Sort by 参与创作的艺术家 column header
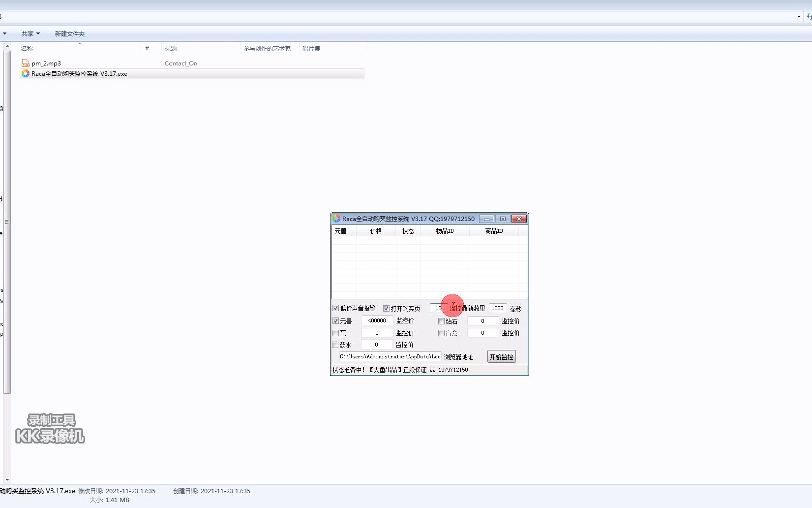The height and width of the screenshot is (508, 812). [x=270, y=48]
